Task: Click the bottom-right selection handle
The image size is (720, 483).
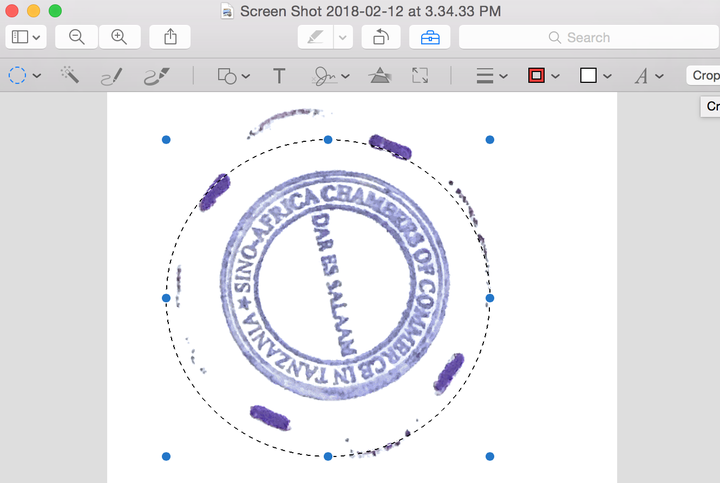Action: pyautogui.click(x=490, y=456)
